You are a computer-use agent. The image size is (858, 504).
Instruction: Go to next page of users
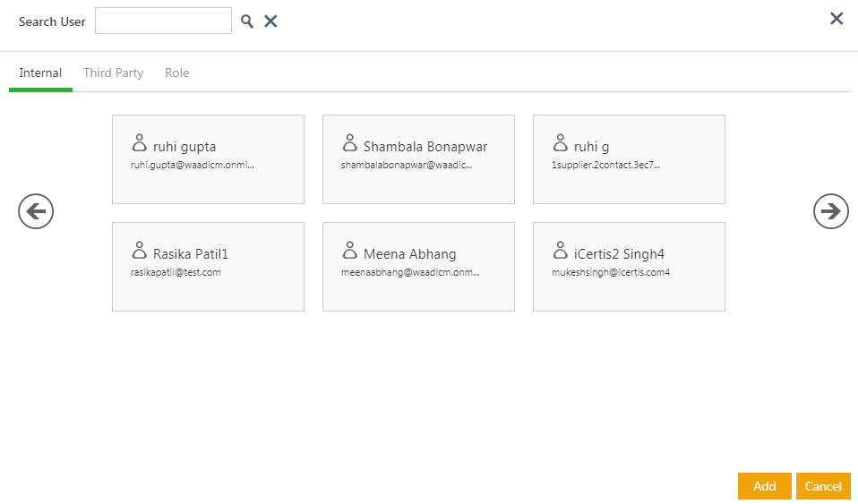click(x=830, y=211)
